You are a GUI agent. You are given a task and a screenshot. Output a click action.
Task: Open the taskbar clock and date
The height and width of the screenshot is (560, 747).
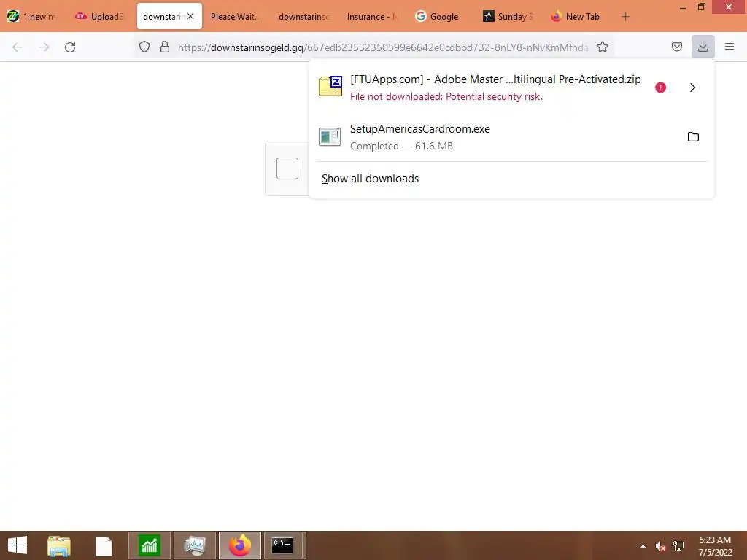click(x=715, y=546)
